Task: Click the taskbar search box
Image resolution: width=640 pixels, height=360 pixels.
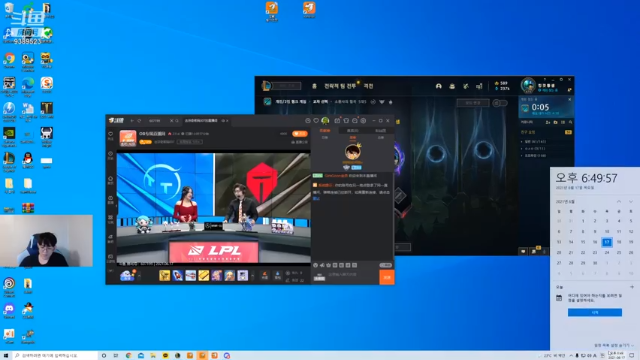Action: (55, 356)
